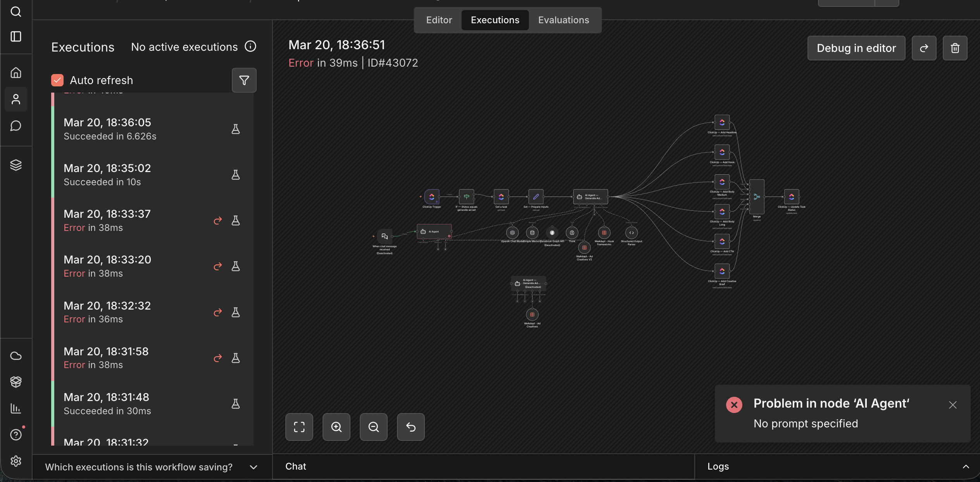Click zoom to fit canvas button
The image size is (980, 482).
click(299, 427)
